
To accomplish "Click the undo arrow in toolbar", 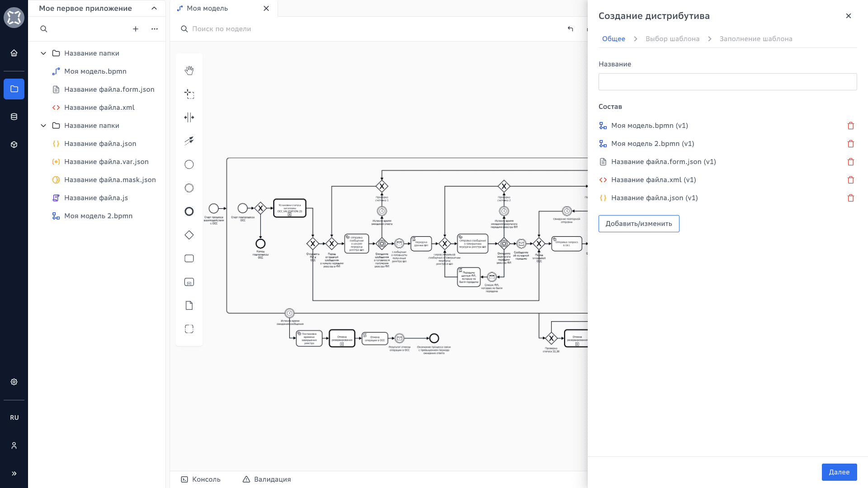I will click(x=570, y=29).
